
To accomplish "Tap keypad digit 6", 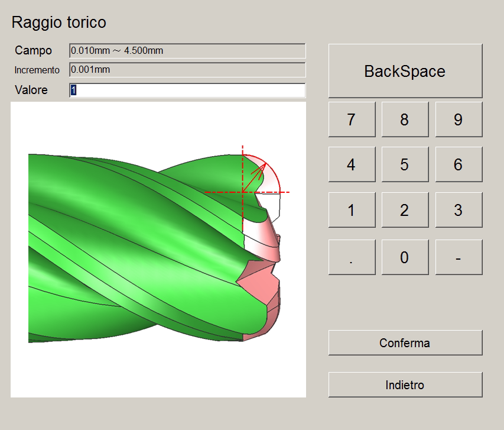I will (x=459, y=164).
